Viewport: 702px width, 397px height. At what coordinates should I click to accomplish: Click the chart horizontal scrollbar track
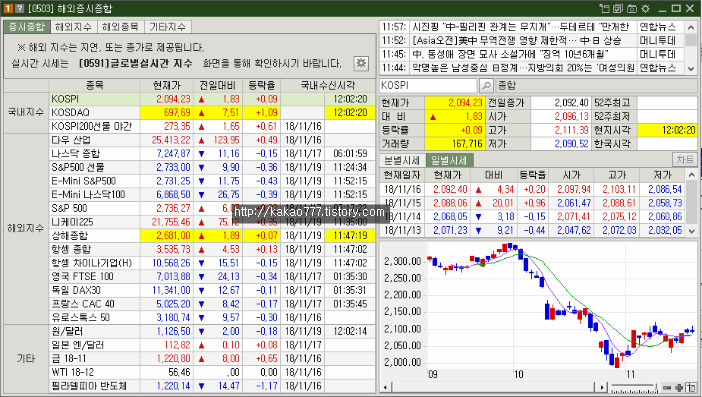click(494, 388)
